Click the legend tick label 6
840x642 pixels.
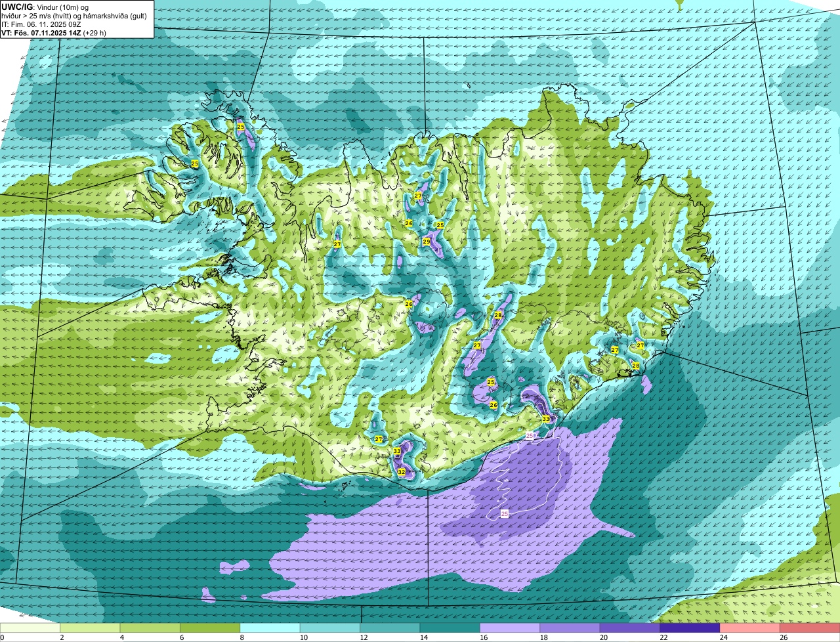coord(182,637)
